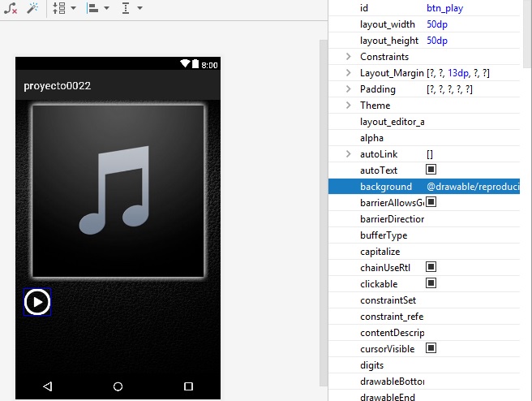Click the battery icon in the device status bar
Viewport: 532px width, 401px height.
coord(195,64)
